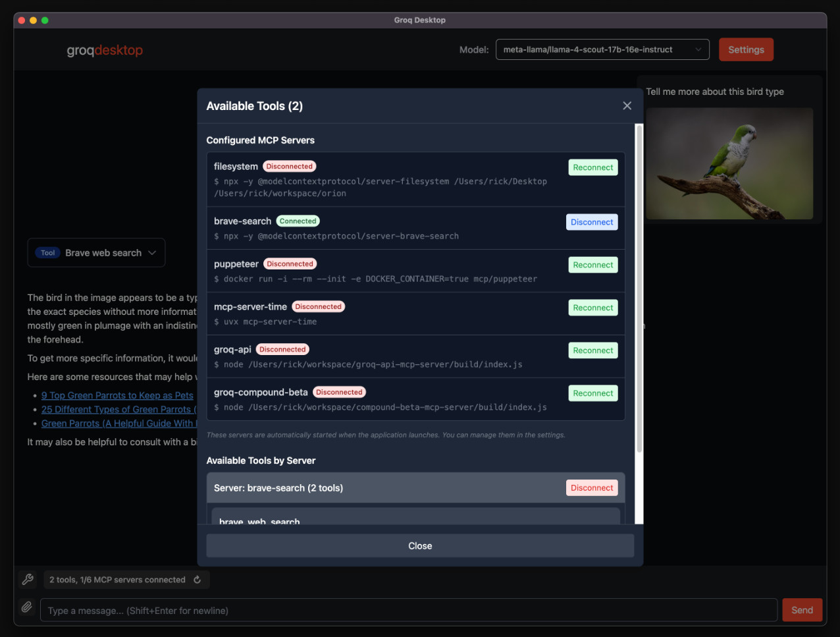
Task: Click the Close button at dialog bottom
Action: (x=420, y=546)
